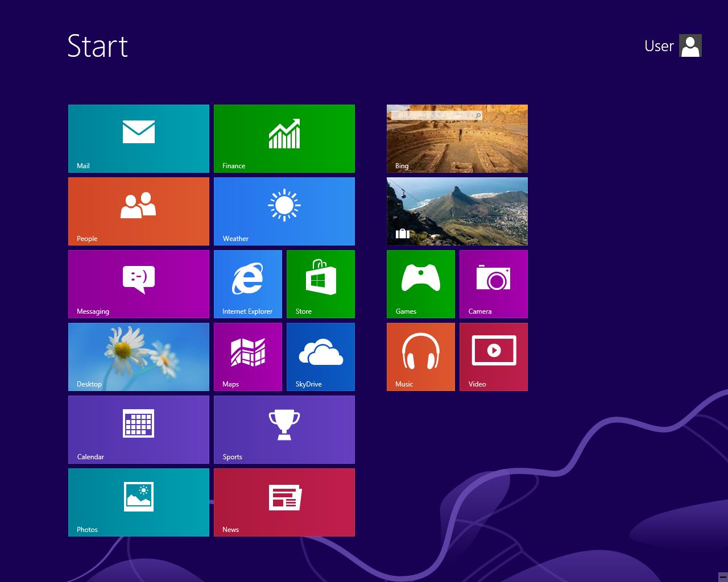728x582 pixels.
Task: Launch the Sports app tile
Action: [284, 430]
